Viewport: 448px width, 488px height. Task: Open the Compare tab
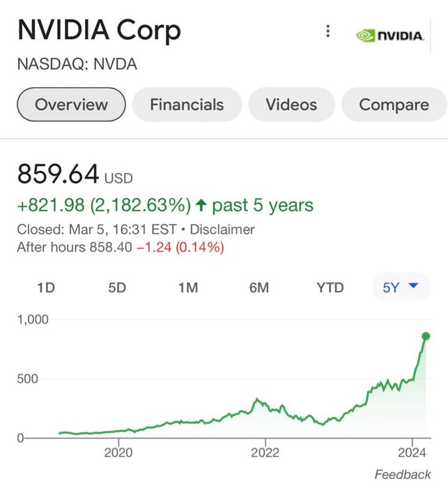click(394, 105)
